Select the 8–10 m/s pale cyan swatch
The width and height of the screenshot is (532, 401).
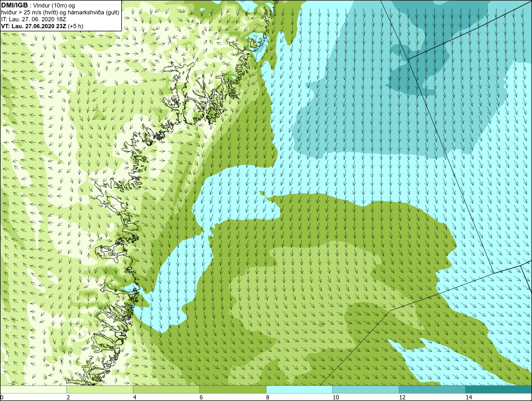click(x=299, y=389)
